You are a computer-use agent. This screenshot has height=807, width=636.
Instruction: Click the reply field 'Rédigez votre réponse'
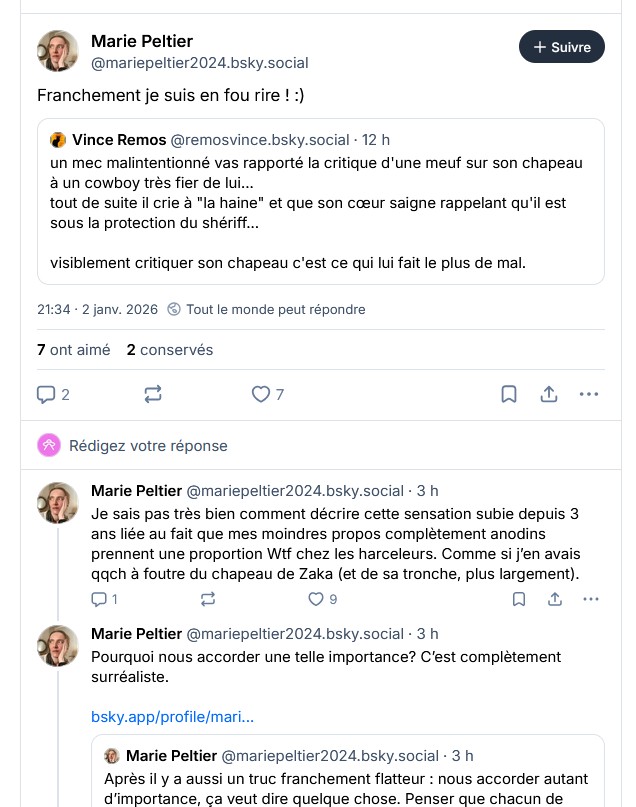pos(148,446)
